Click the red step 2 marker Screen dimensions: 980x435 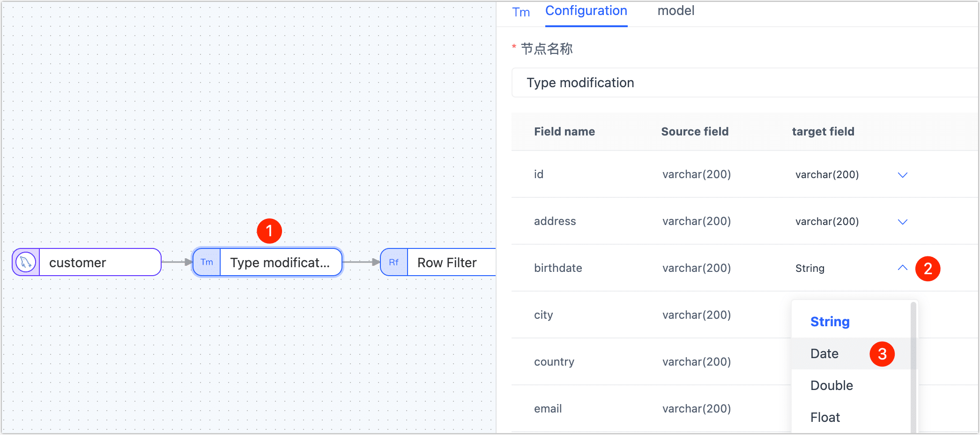coord(929,269)
